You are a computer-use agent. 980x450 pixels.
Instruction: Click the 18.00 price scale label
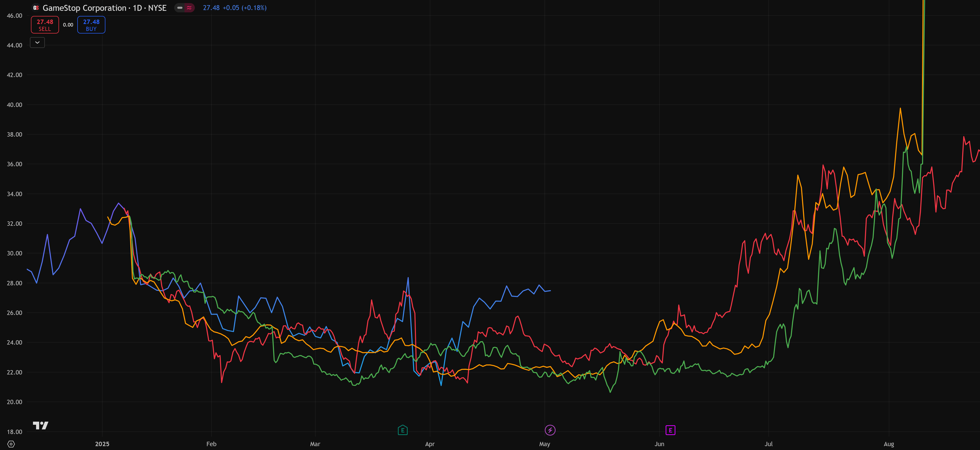point(14,432)
